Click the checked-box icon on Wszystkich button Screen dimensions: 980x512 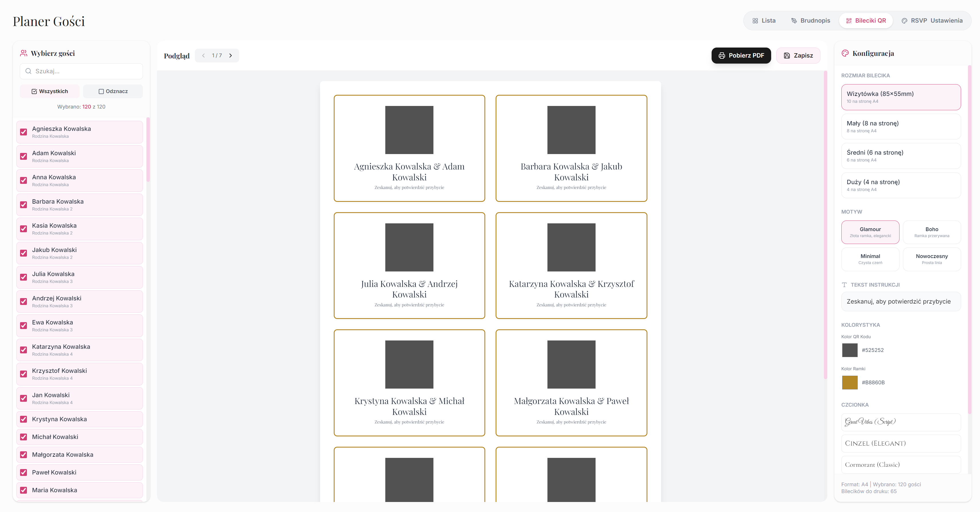pyautogui.click(x=34, y=91)
